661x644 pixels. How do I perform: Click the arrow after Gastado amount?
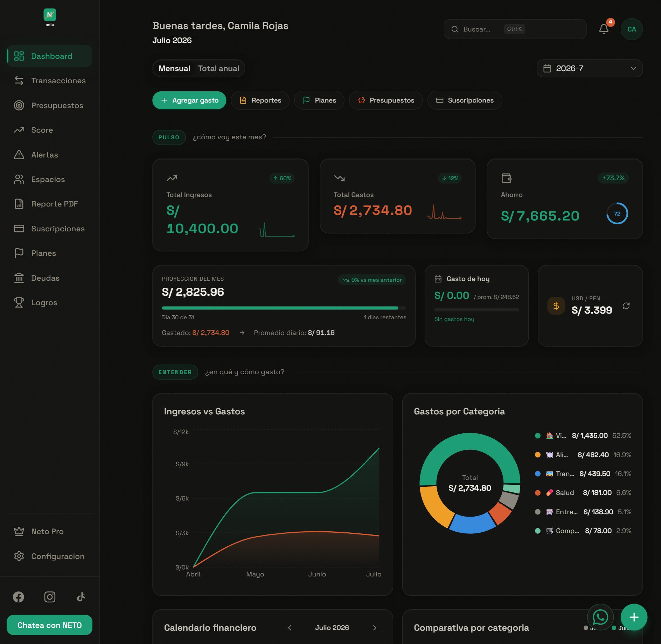(242, 332)
